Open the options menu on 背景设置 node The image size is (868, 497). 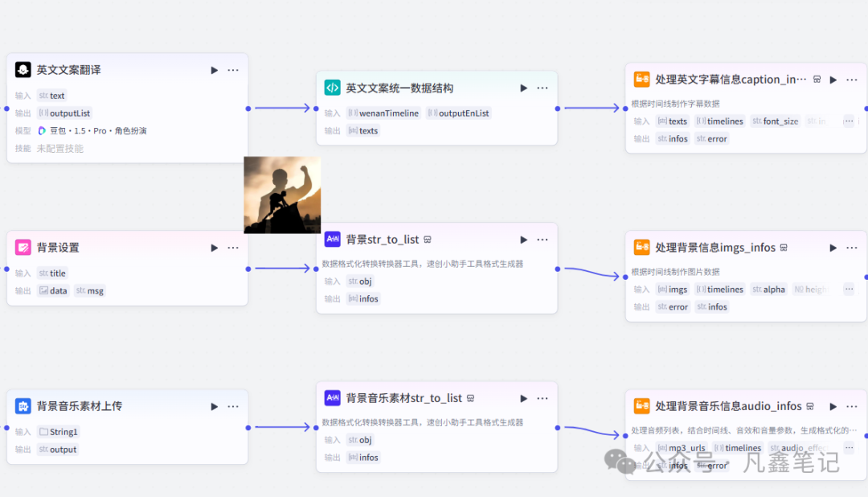pyautogui.click(x=233, y=248)
